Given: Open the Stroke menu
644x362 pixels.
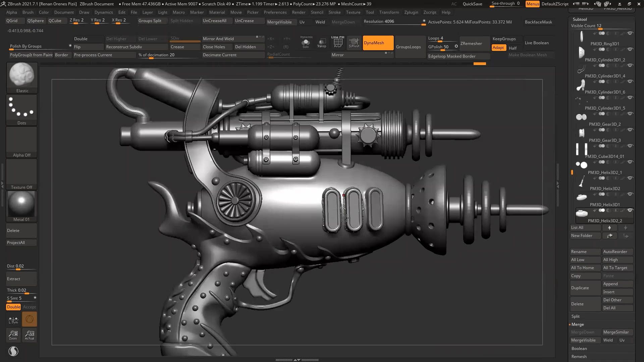Looking at the screenshot, I should point(334,12).
